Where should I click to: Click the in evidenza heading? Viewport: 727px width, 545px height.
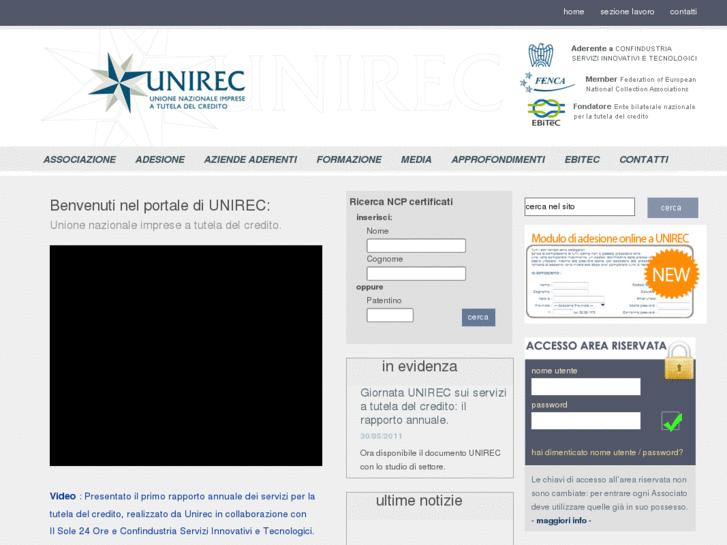[x=420, y=366]
